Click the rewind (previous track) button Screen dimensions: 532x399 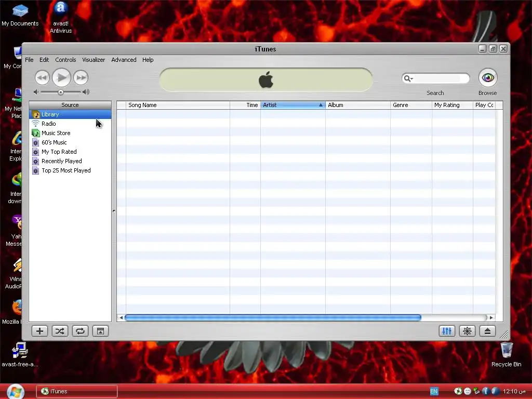tap(42, 78)
